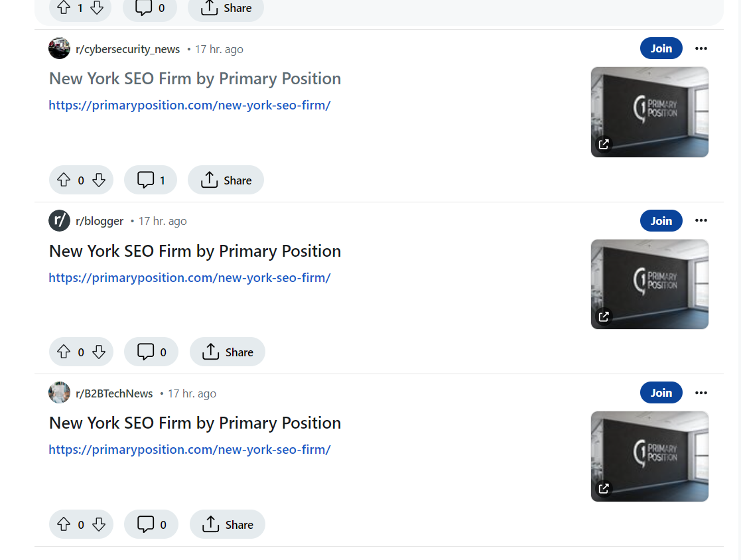Open the Primary Position thumbnail in r/B2BTechNews post
This screenshot has width=741, height=560.
click(x=649, y=456)
